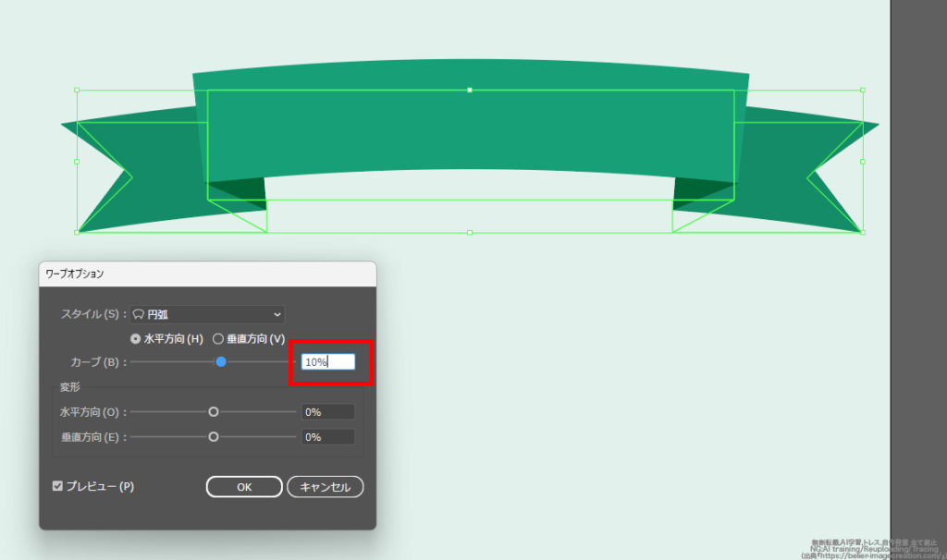Click the top-right bounding box handle
The height and width of the screenshot is (560, 947).
[863, 90]
